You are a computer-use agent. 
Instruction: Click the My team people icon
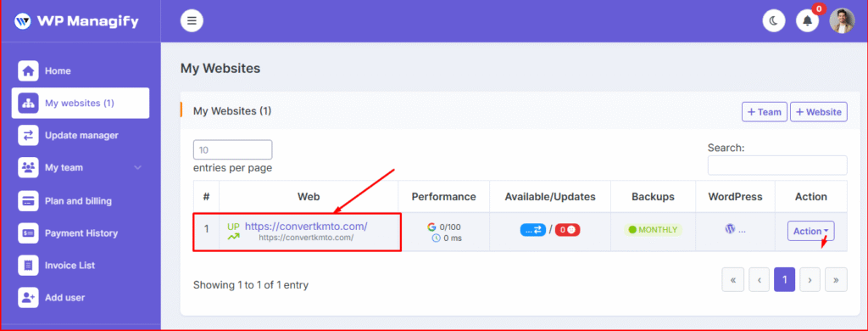point(28,167)
